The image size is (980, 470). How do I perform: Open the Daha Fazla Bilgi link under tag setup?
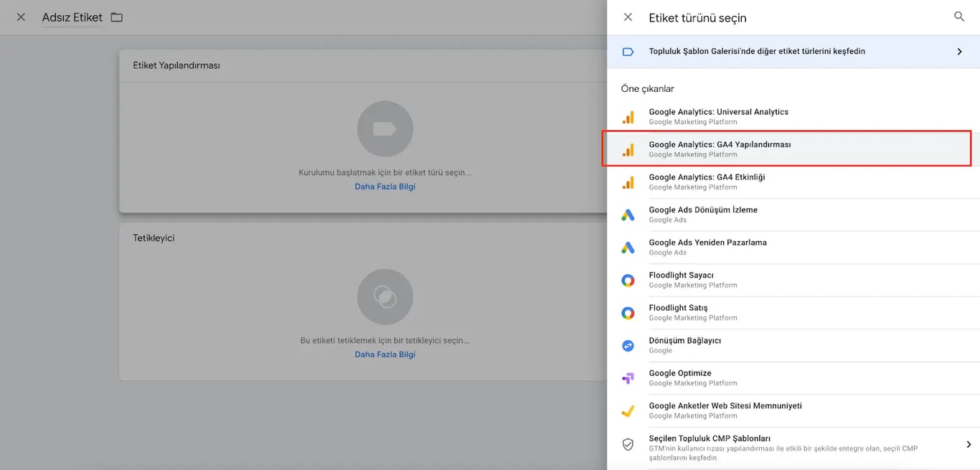(x=385, y=186)
